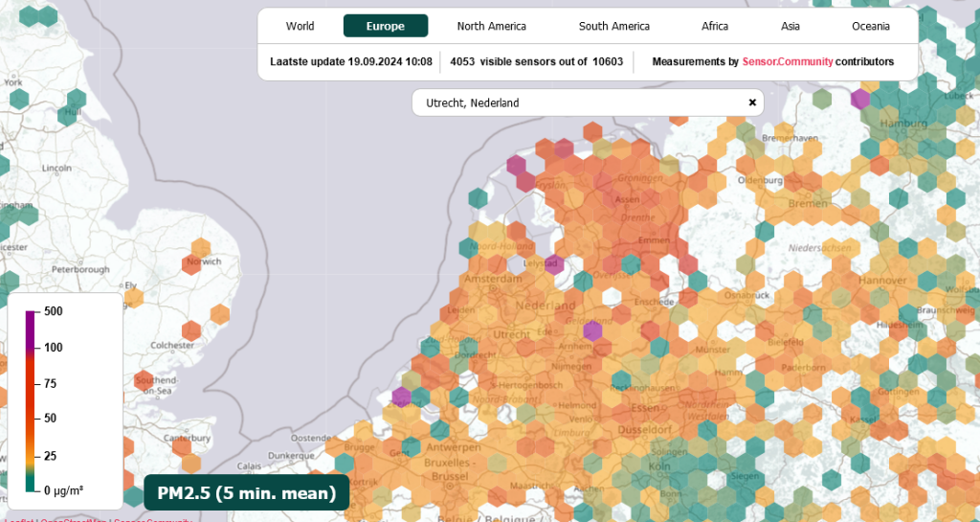Click the purple hexagon east of Arnhem
Viewport: 980px width, 522px height.
pyautogui.click(x=592, y=330)
